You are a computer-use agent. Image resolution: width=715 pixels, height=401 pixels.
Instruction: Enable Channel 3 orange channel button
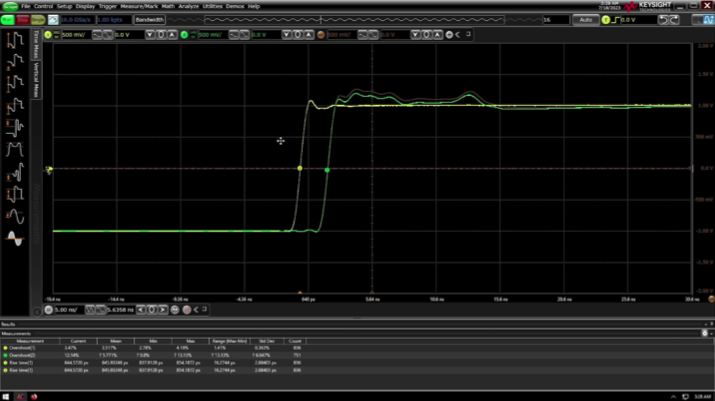click(321, 35)
